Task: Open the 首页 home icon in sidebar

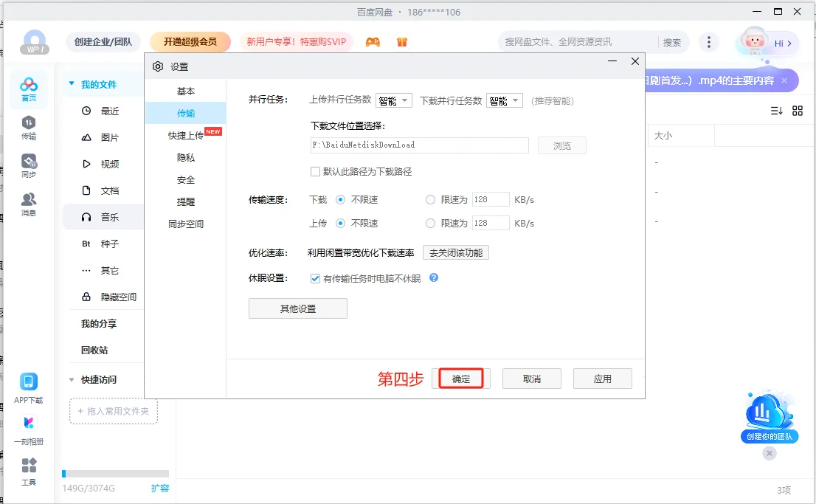Action: (29, 88)
